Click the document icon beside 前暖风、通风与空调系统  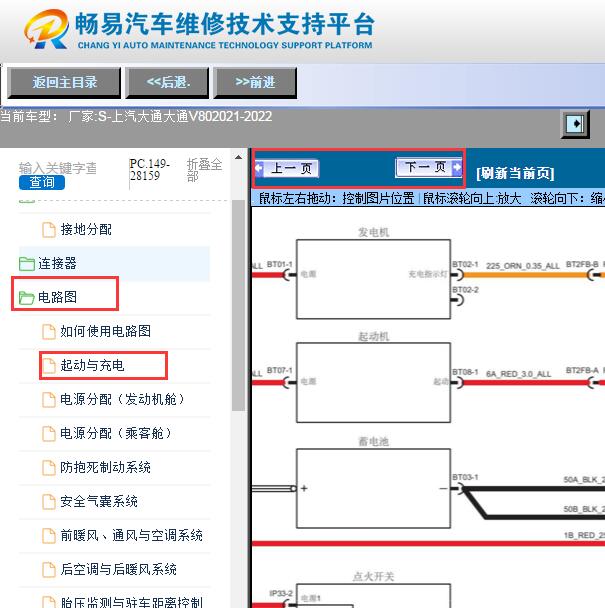(49, 536)
